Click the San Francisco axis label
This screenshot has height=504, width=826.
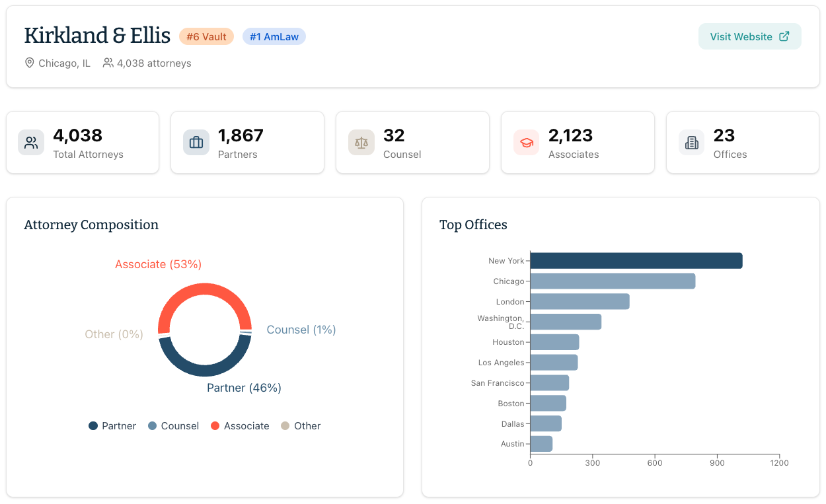[x=498, y=383]
